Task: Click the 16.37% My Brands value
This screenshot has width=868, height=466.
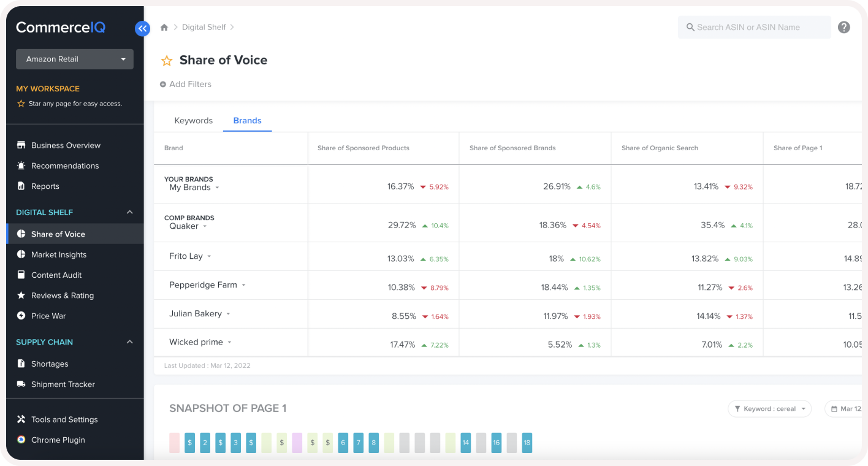Action: (x=401, y=186)
